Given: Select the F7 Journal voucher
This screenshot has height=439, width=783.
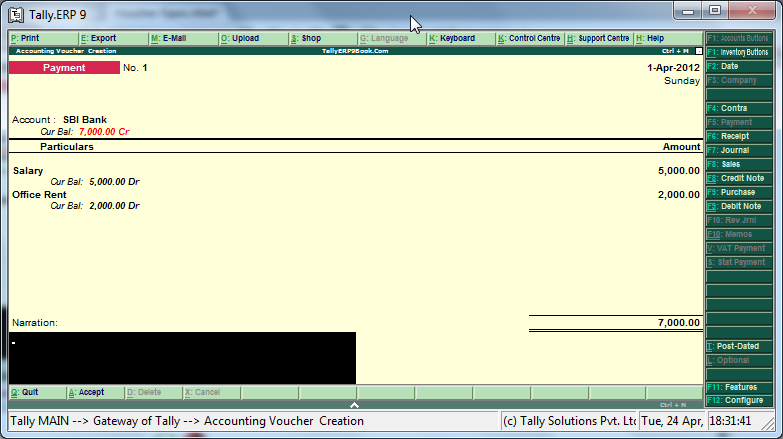Looking at the screenshot, I should 739,150.
